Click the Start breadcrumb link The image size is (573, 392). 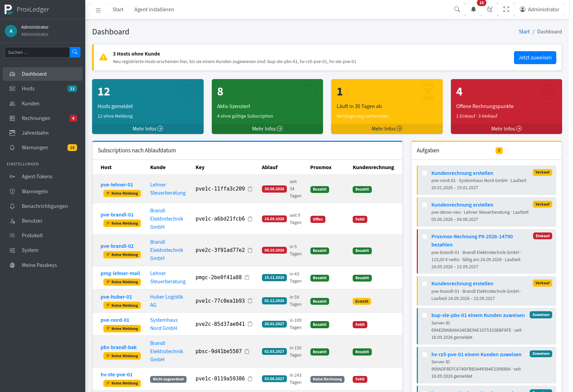[524, 32]
